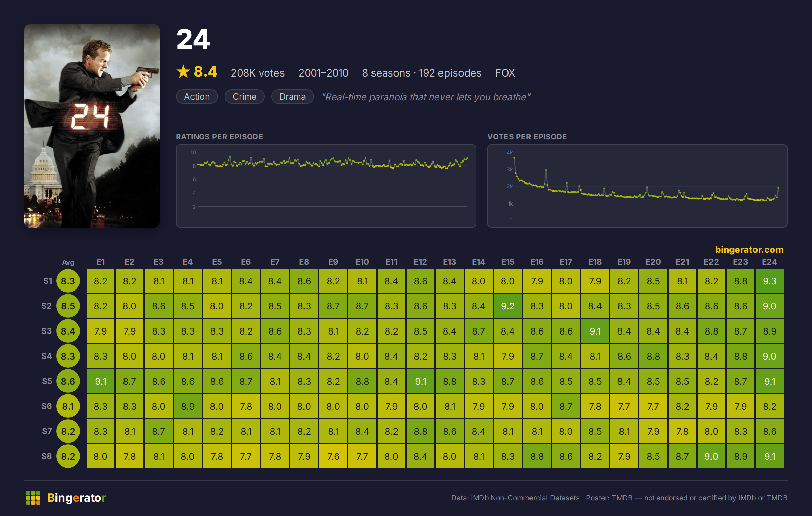Click the Avg column header
This screenshot has height=516, width=812.
pos(68,262)
